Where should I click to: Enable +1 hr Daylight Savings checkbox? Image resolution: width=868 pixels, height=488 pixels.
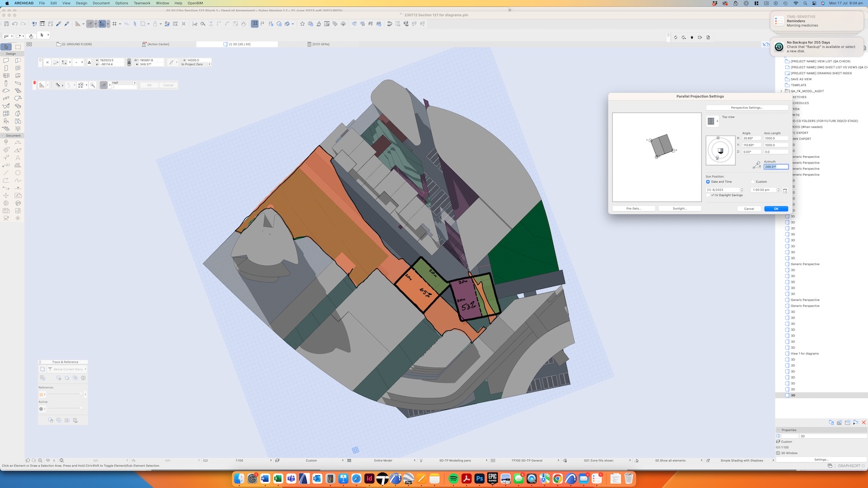[x=708, y=195]
